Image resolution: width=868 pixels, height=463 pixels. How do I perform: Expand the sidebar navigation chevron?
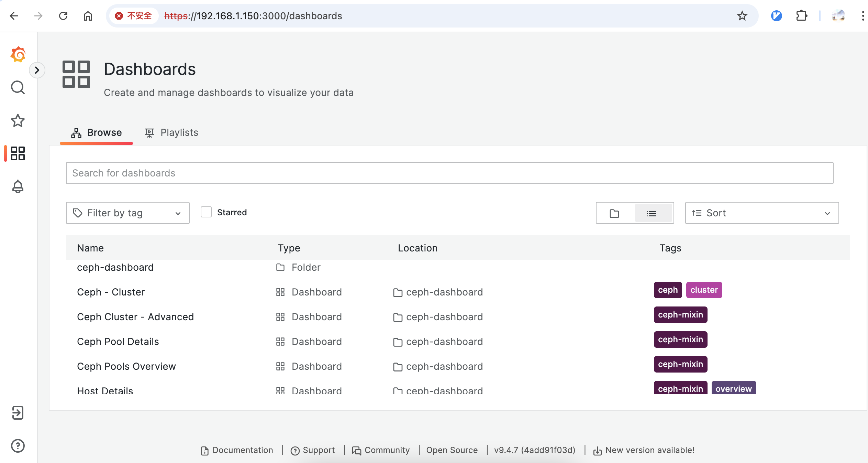37,70
